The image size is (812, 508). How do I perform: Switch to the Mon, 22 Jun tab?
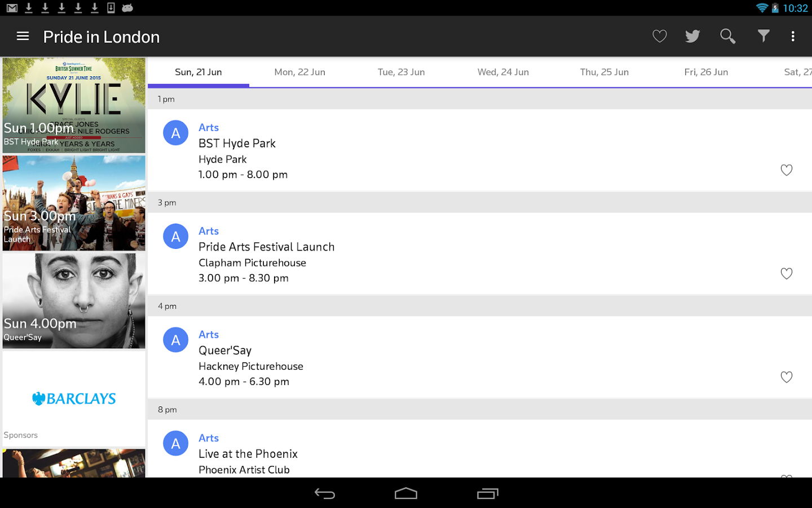(x=300, y=72)
